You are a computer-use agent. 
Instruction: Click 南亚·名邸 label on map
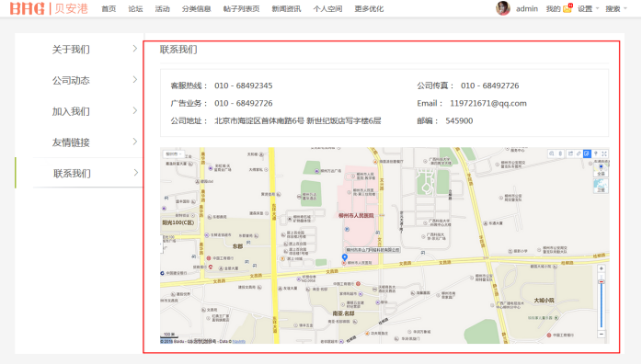(343, 313)
